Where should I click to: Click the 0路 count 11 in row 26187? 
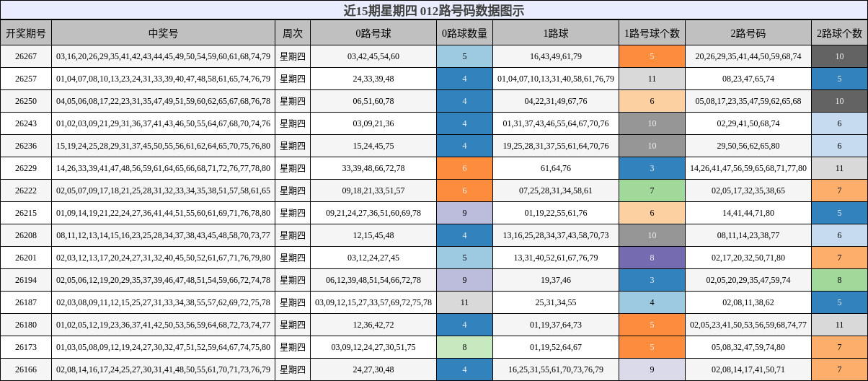(x=464, y=302)
